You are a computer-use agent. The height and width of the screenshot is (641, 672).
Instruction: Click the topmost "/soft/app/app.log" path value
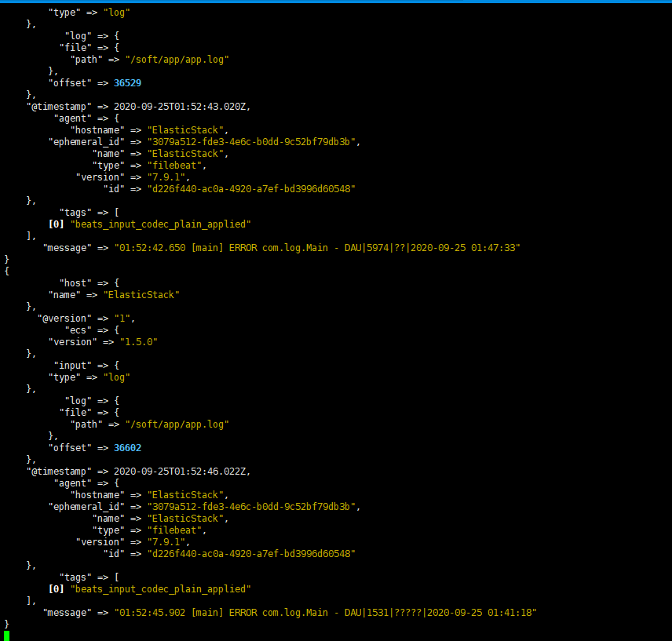tap(177, 59)
